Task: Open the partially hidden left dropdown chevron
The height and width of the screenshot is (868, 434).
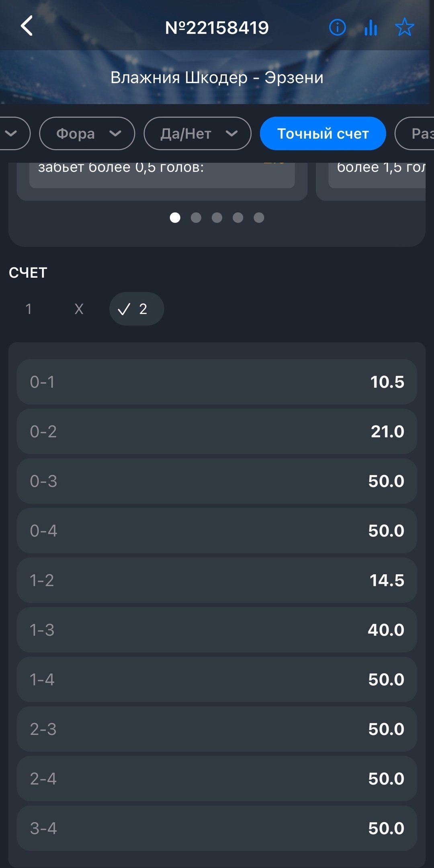Action: (12, 133)
